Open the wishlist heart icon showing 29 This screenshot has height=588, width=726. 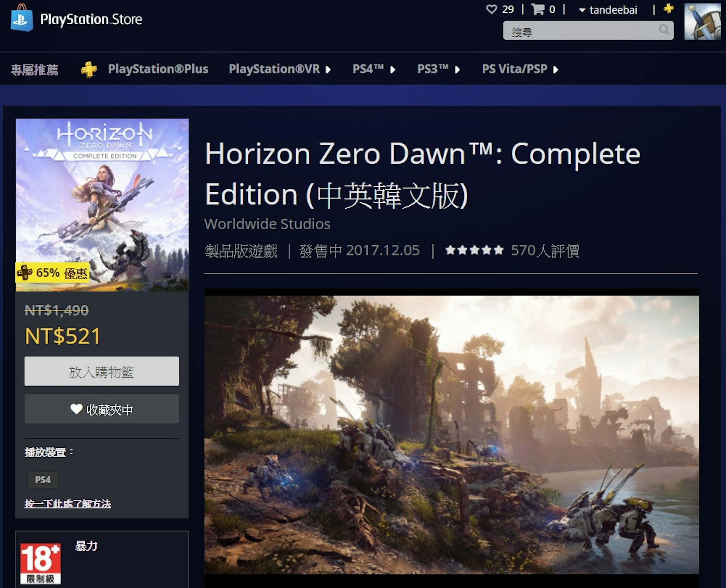pos(491,9)
